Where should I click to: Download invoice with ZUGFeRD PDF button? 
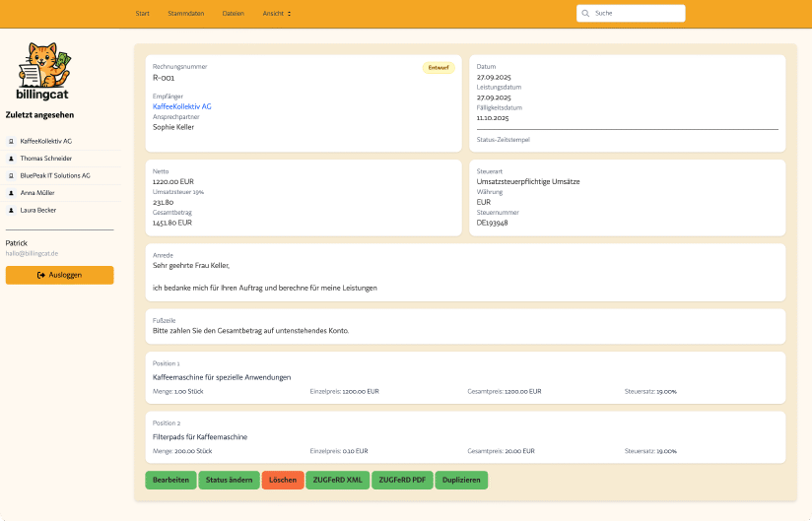[402, 480]
